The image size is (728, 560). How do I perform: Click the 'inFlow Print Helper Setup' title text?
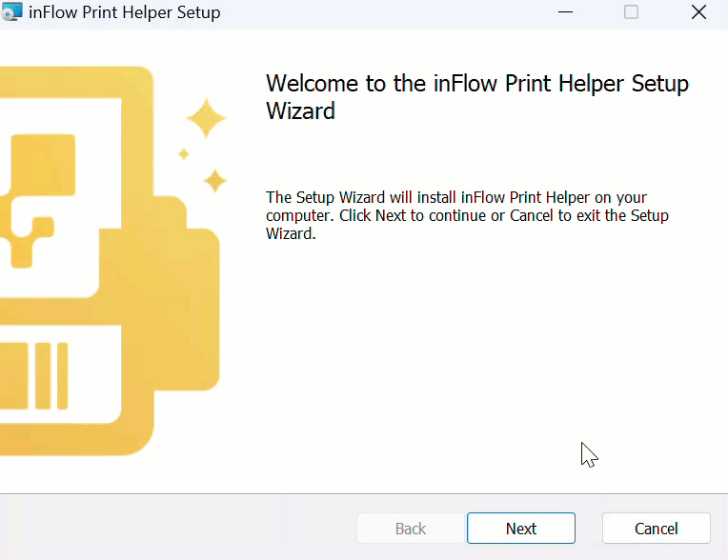pyautogui.click(x=125, y=12)
